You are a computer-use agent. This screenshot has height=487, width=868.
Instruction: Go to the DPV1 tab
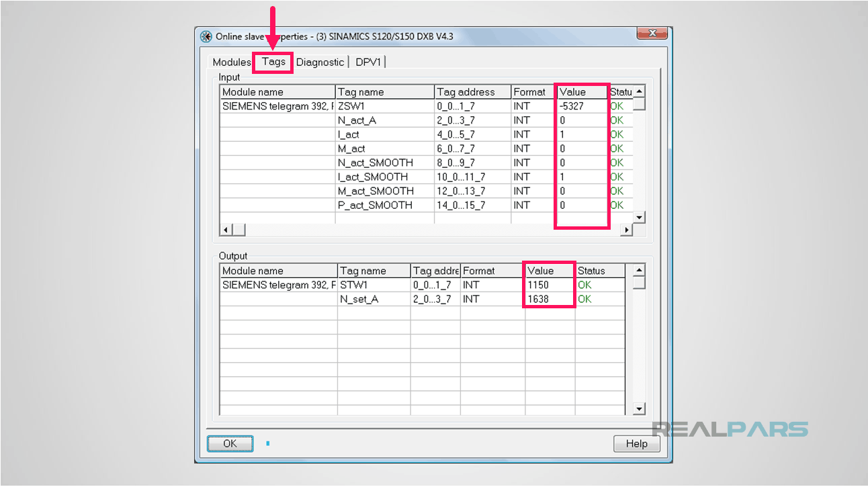(x=369, y=62)
